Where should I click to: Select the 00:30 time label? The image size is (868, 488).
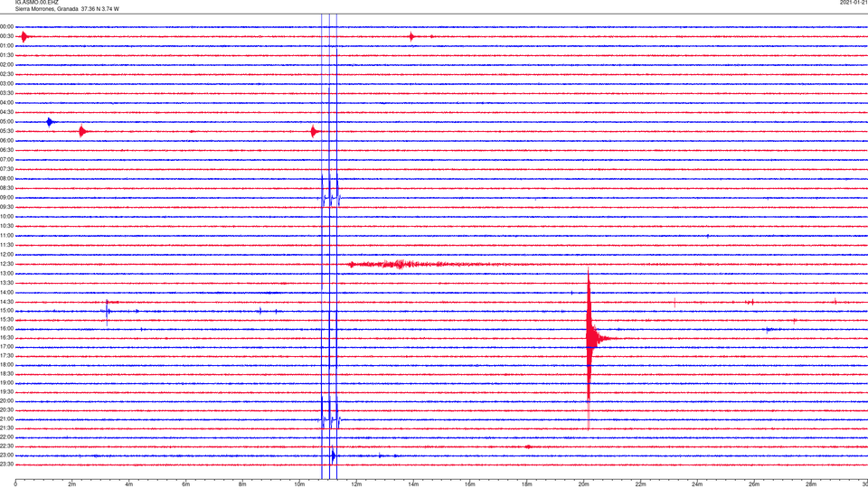(6, 36)
